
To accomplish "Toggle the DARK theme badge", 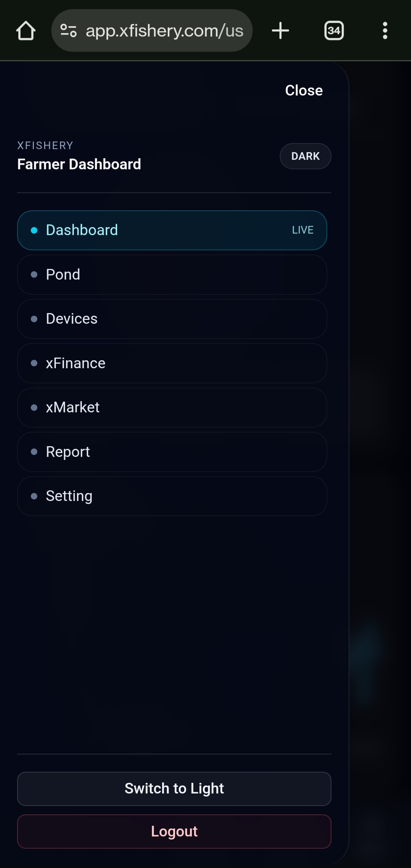I will pos(305,156).
